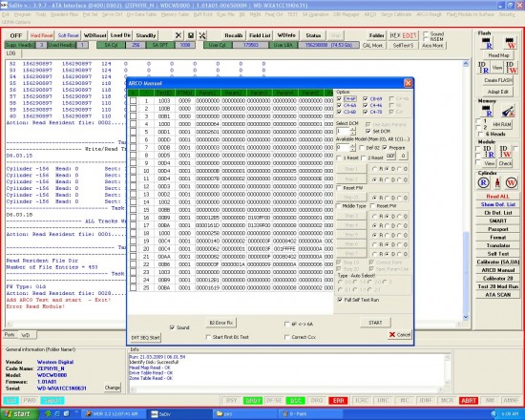525x420 pixels.
Task: Click TestID cell 1003 in row 1
Action: (164, 100)
